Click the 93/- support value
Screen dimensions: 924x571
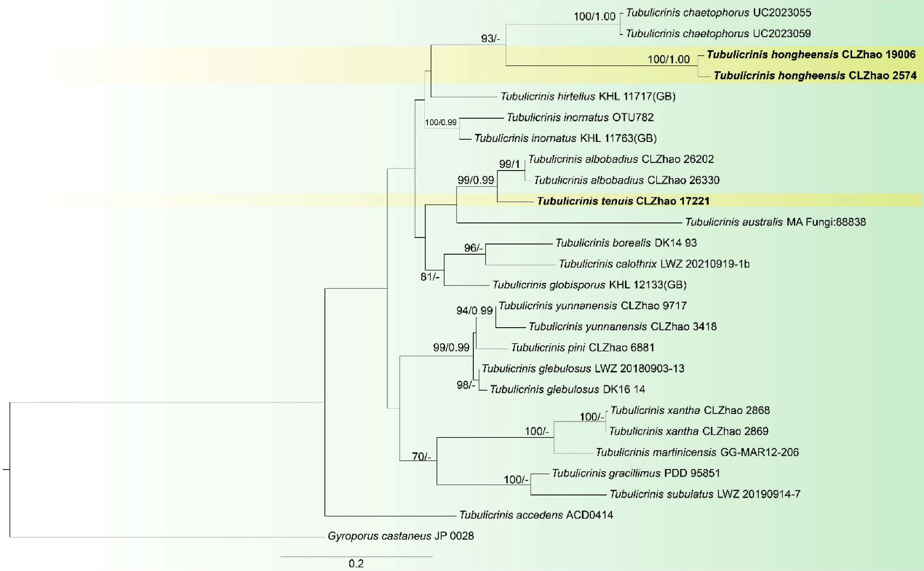pyautogui.click(x=490, y=38)
